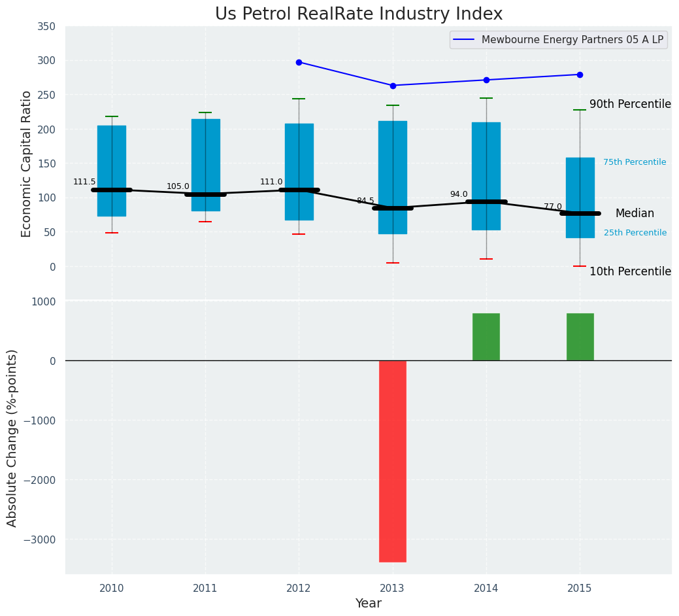Click the green 2015 absolute change bar
The width and height of the screenshot is (679, 616).
(580, 337)
